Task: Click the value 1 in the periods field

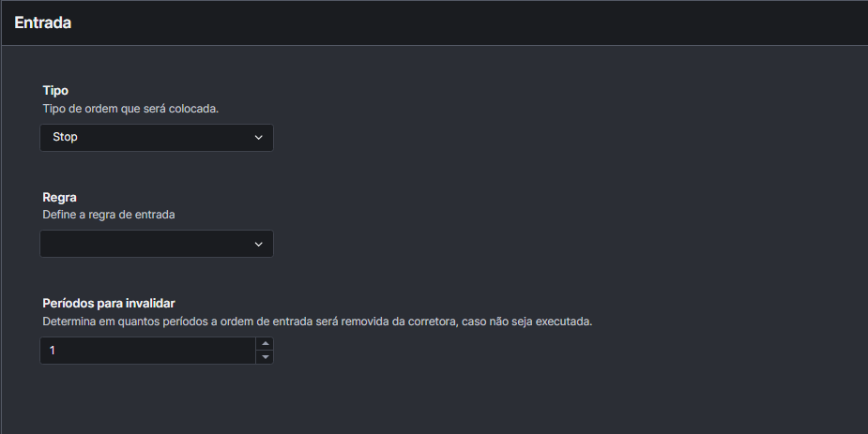Action: [x=53, y=351]
